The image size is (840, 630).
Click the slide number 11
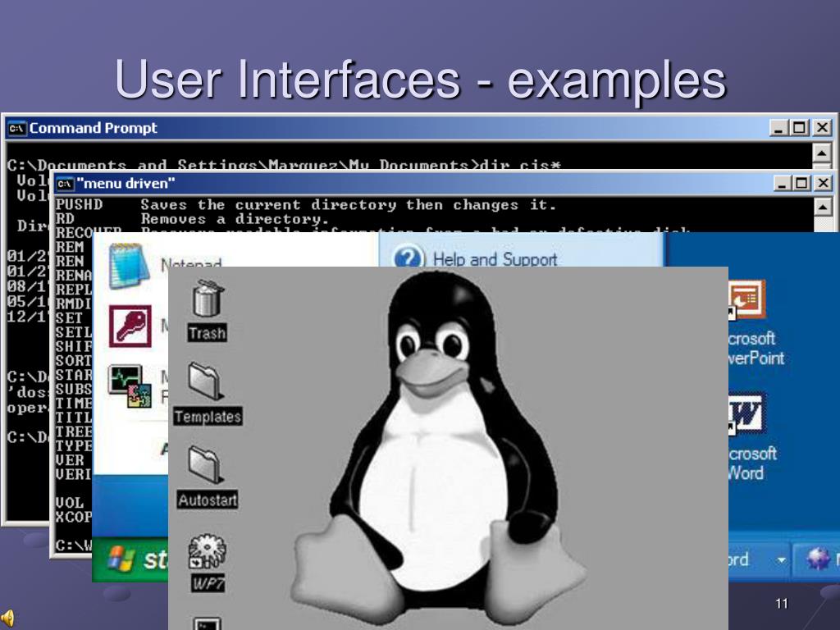pyautogui.click(x=782, y=604)
